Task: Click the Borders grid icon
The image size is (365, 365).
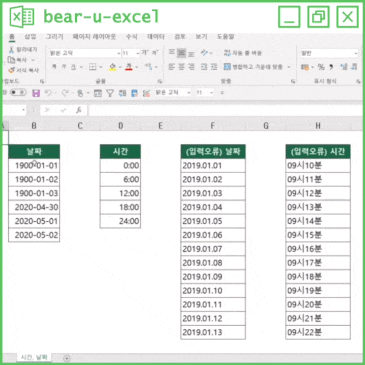Action: pyautogui.click(x=93, y=67)
